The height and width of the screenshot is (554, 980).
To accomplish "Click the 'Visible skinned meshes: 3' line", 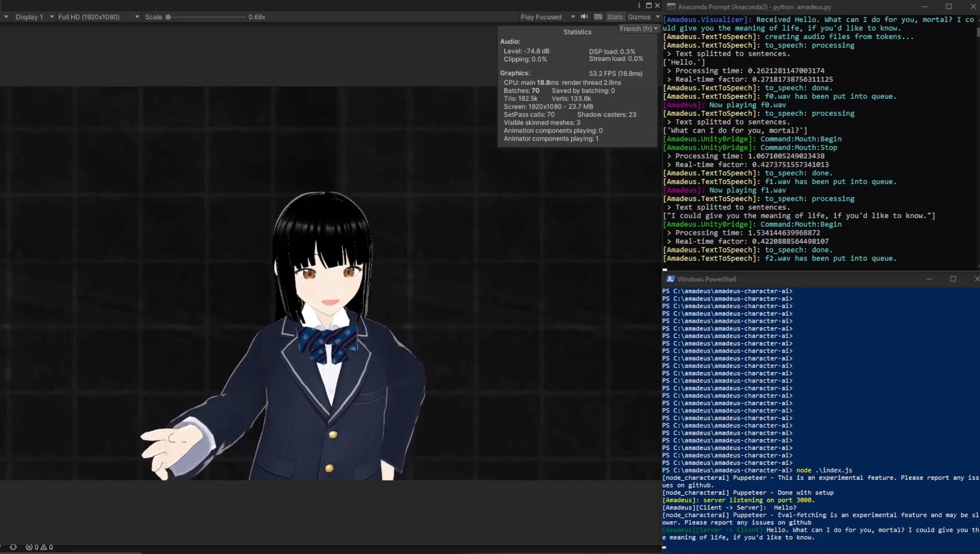I will (542, 122).
